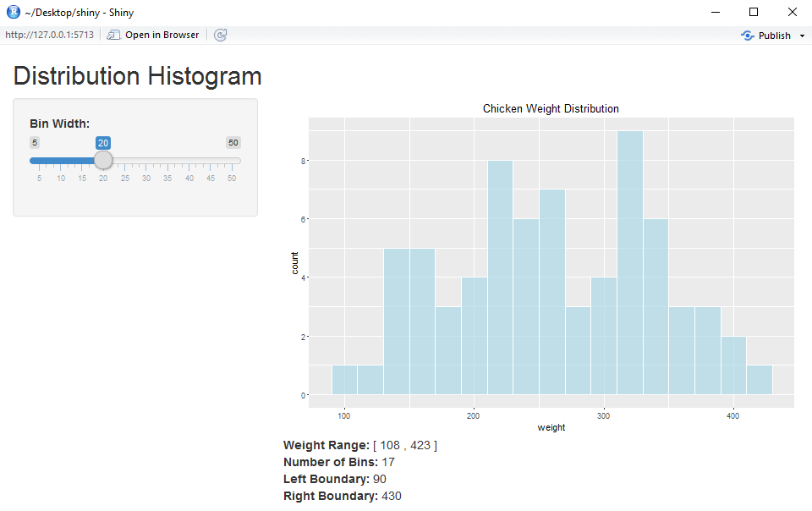Expand the Publish dropdown arrow
This screenshot has width=812, height=511.
pos(802,36)
